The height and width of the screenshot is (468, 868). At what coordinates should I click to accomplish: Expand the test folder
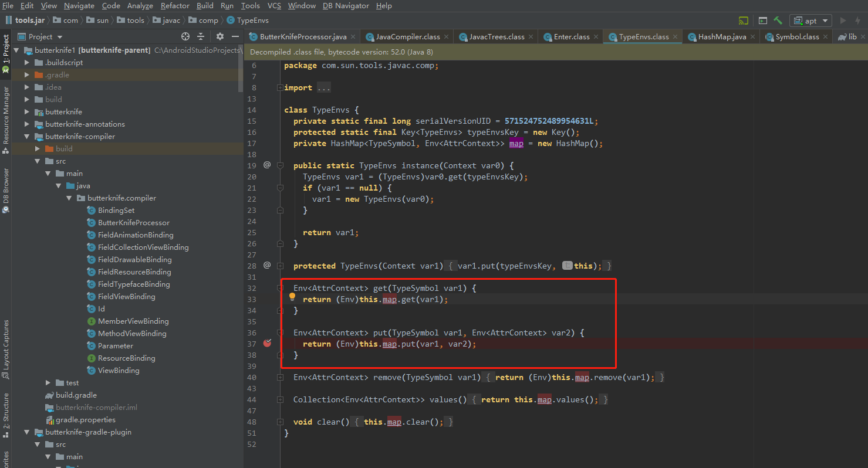click(x=48, y=382)
